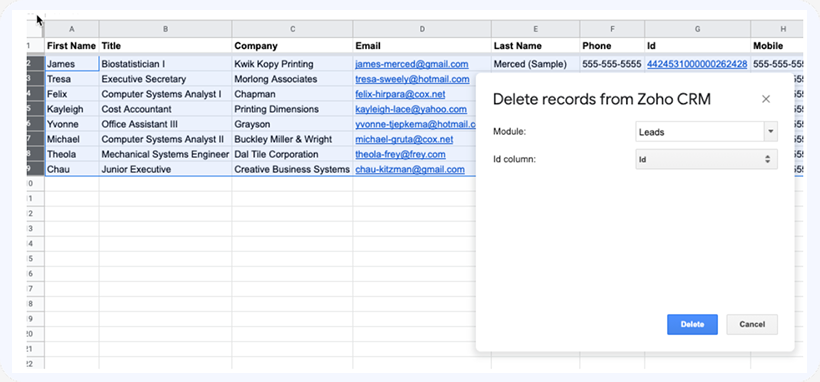Open tresa-sweely@hotmail.com email link

(412, 80)
